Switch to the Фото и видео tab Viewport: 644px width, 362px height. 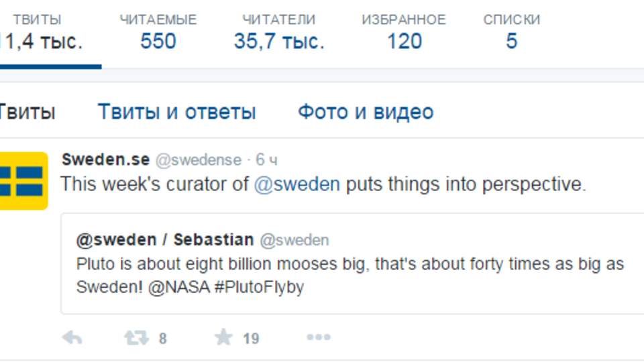366,112
